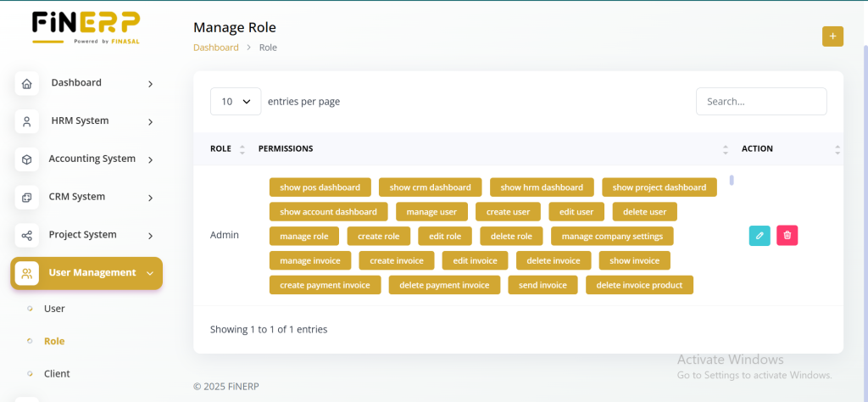The image size is (868, 402).
Task: Open the entries per page dropdown
Action: click(236, 101)
